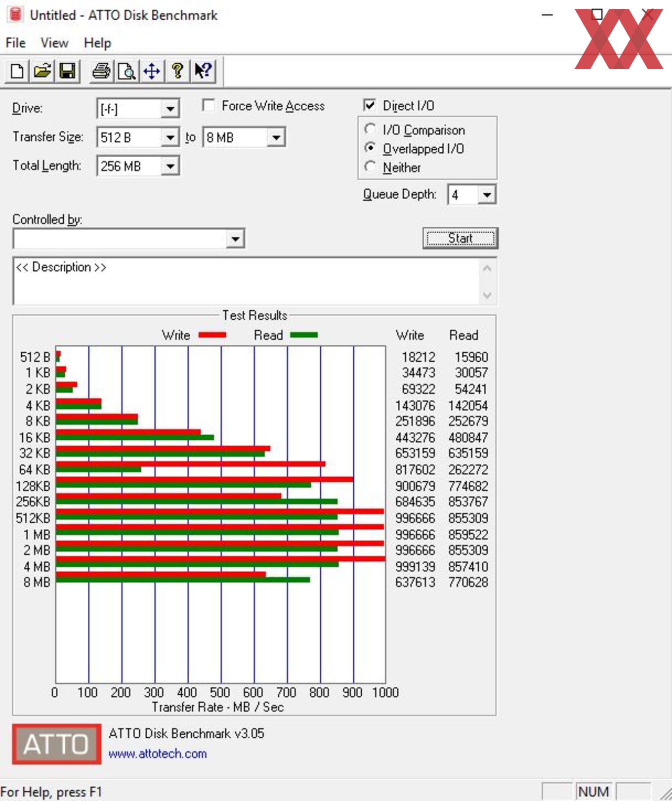This screenshot has width=672, height=801.
Task: Click the read value 635159 for 32 KB
Action: click(468, 453)
